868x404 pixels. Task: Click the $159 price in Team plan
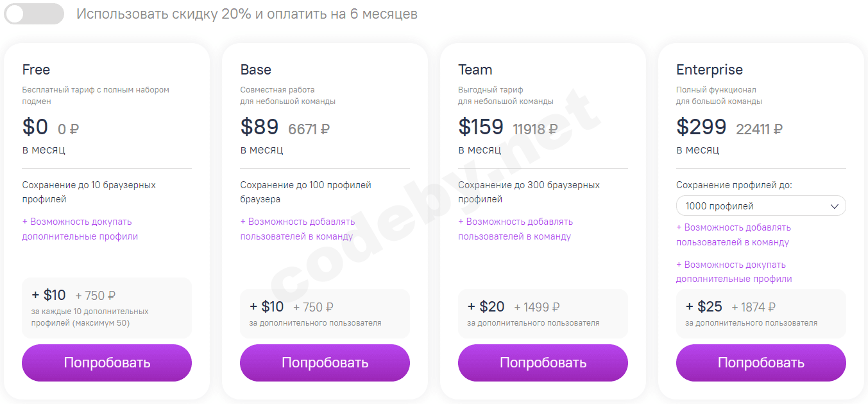481,127
